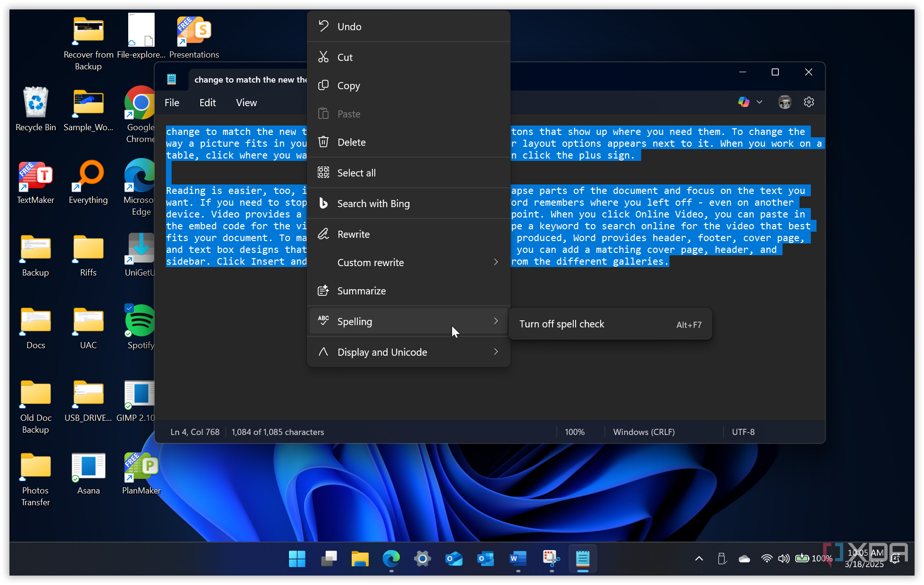Open the File menu in Notepad

[172, 102]
